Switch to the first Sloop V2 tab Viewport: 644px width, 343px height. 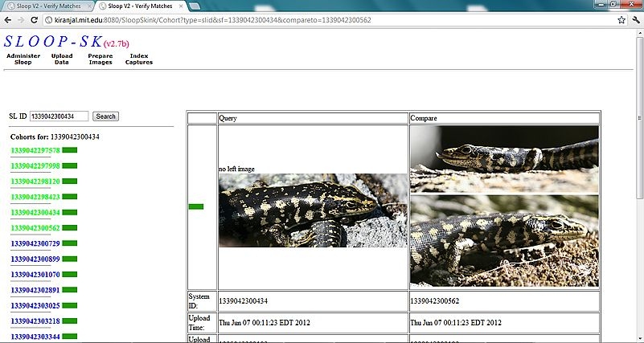point(47,6)
